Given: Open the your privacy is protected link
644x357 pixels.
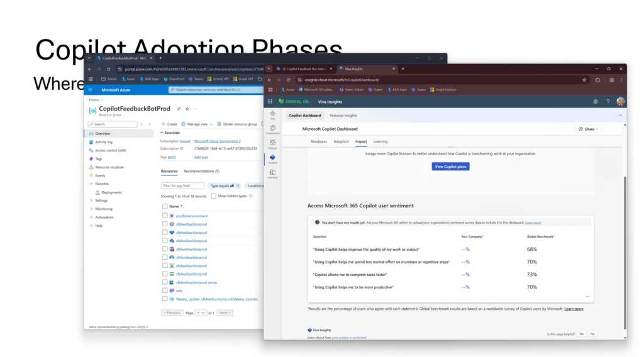Looking at the screenshot, I should 348,338.
